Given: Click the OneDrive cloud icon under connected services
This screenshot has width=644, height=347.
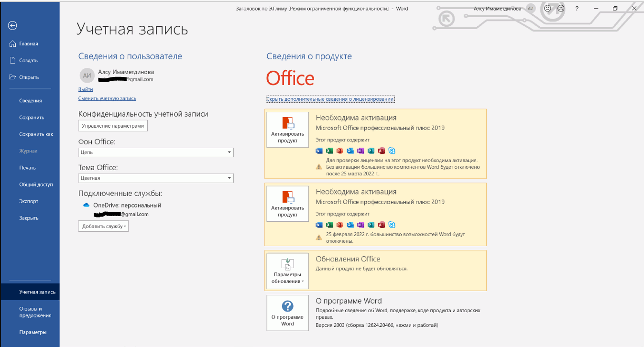Looking at the screenshot, I should pos(86,205).
